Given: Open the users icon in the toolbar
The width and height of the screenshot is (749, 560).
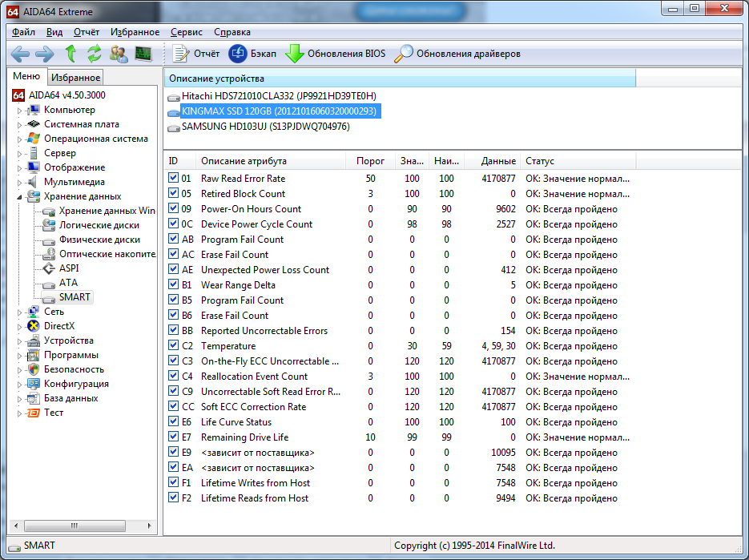Looking at the screenshot, I should pos(119,54).
